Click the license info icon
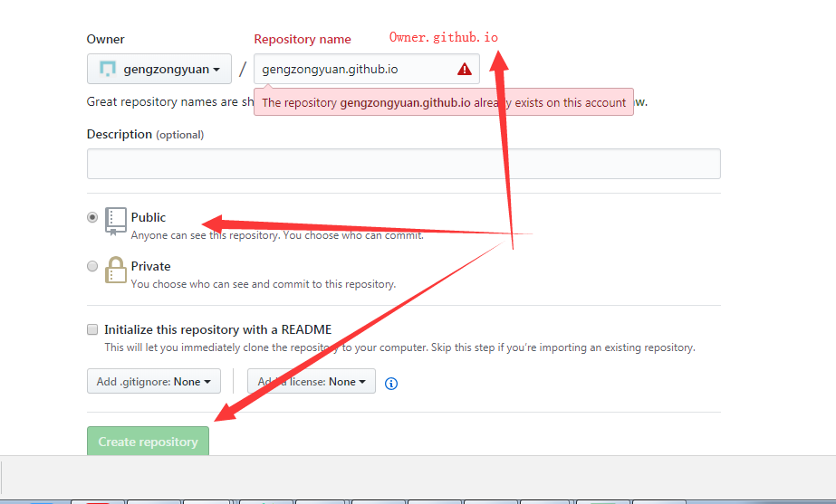Screen dimensions: 836x504 390,384
